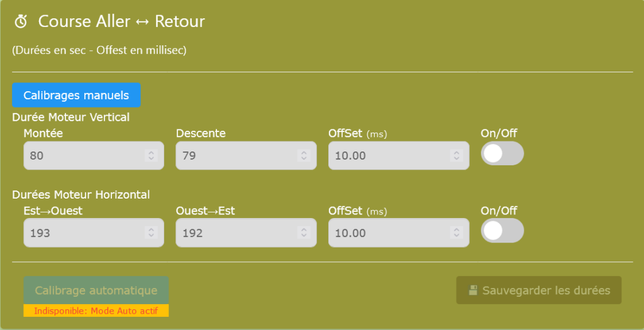Click into the Ouest→Est duration field
Viewport: 644px width, 330px height.
[x=235, y=233]
